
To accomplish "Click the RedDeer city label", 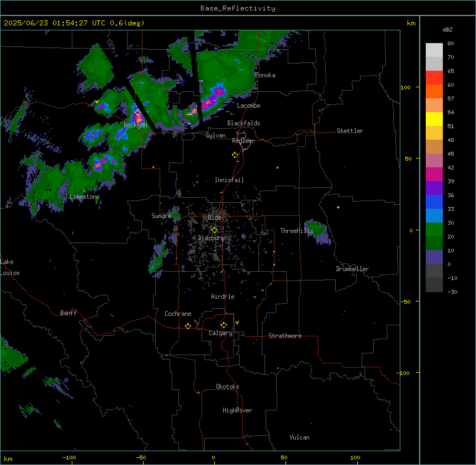I will tap(243, 141).
